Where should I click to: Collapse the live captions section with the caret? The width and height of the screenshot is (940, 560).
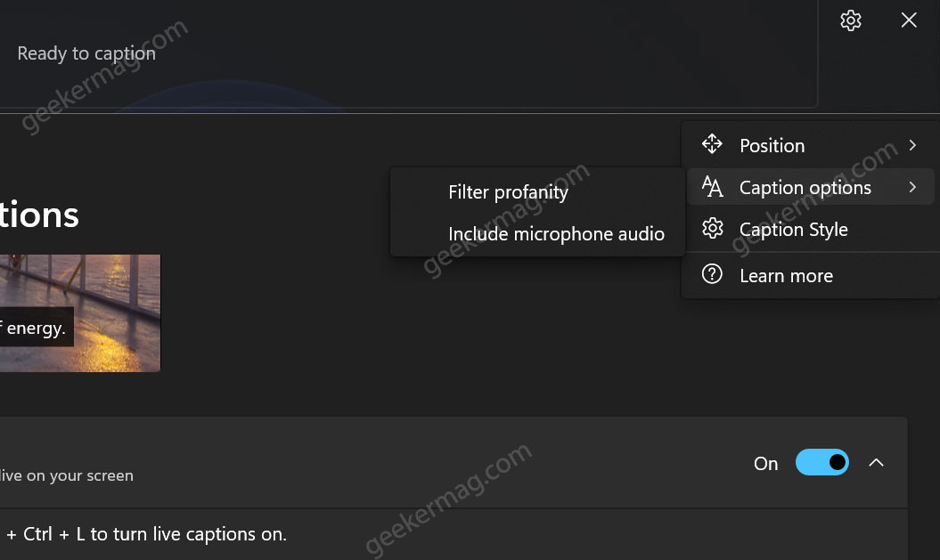[x=876, y=462]
